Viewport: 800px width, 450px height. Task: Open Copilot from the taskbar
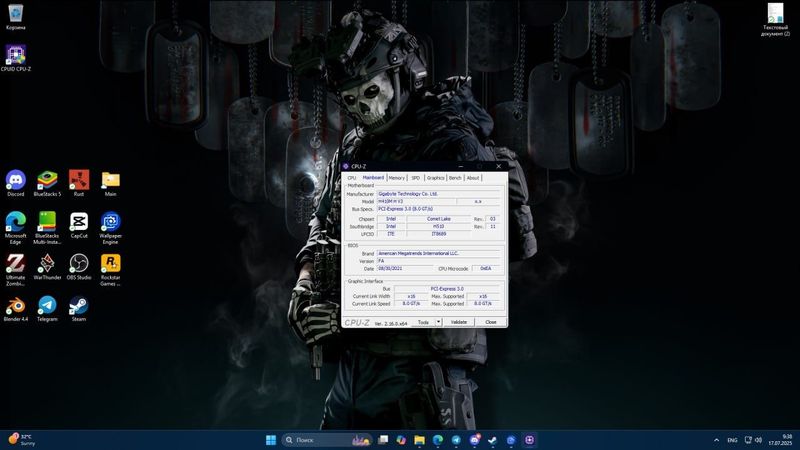401,440
